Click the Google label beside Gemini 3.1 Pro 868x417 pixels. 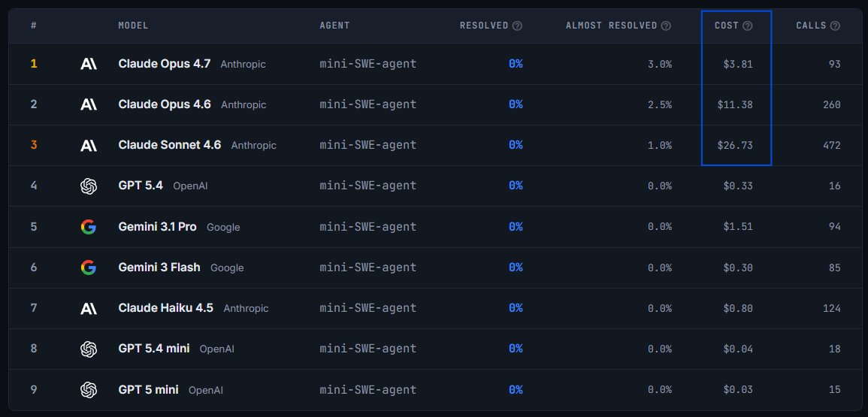(x=223, y=227)
